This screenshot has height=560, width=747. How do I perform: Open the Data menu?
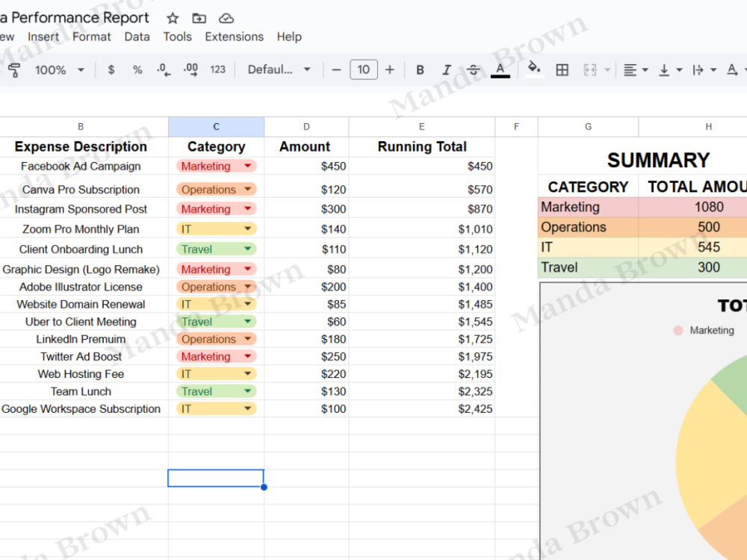click(x=137, y=37)
